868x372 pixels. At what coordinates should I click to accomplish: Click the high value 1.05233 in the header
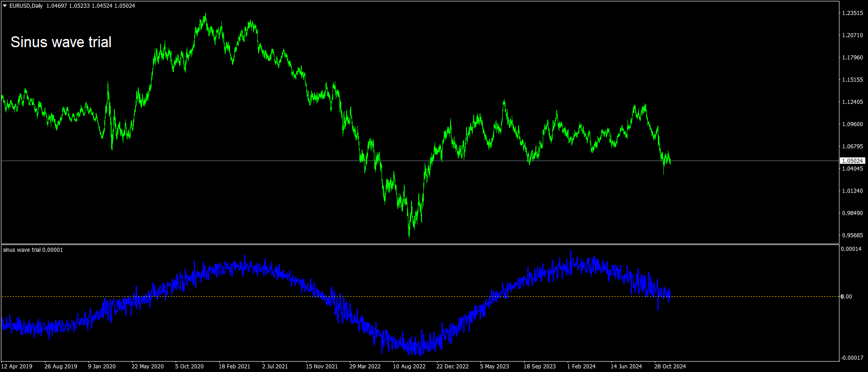coord(79,6)
